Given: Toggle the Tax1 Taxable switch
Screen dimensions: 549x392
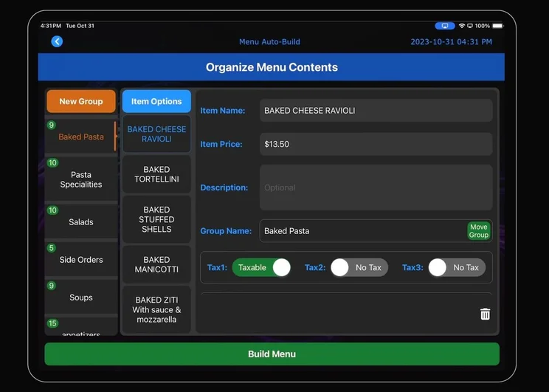Looking at the screenshot, I should point(261,267).
